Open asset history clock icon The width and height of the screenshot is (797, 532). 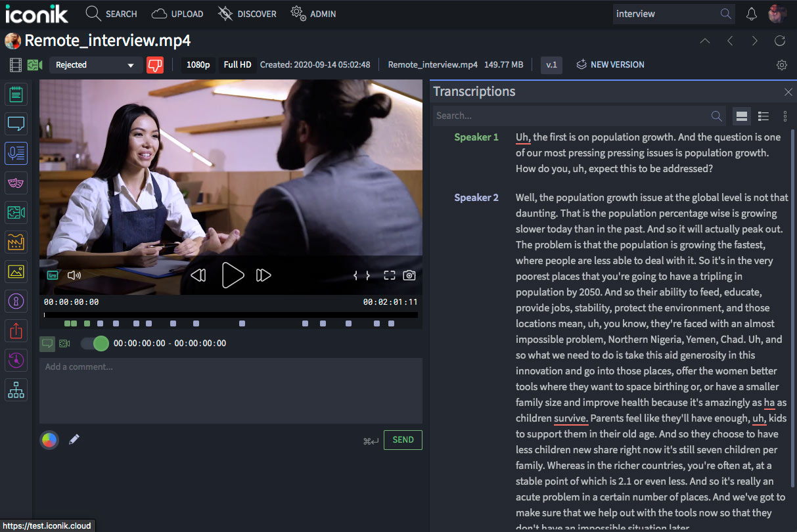[x=16, y=360]
